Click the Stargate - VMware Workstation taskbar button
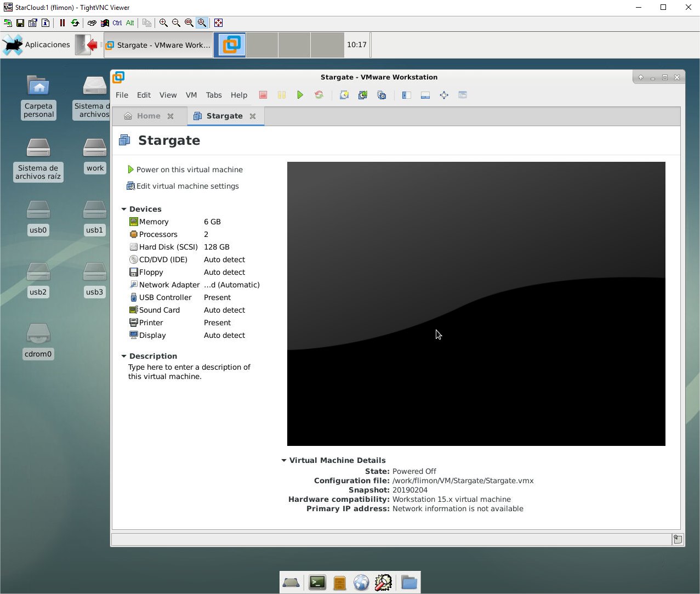 coord(158,45)
